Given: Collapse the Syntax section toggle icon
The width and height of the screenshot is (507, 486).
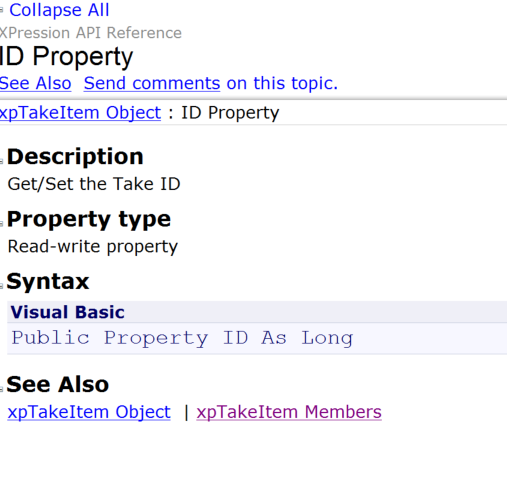Looking at the screenshot, I should [1, 286].
